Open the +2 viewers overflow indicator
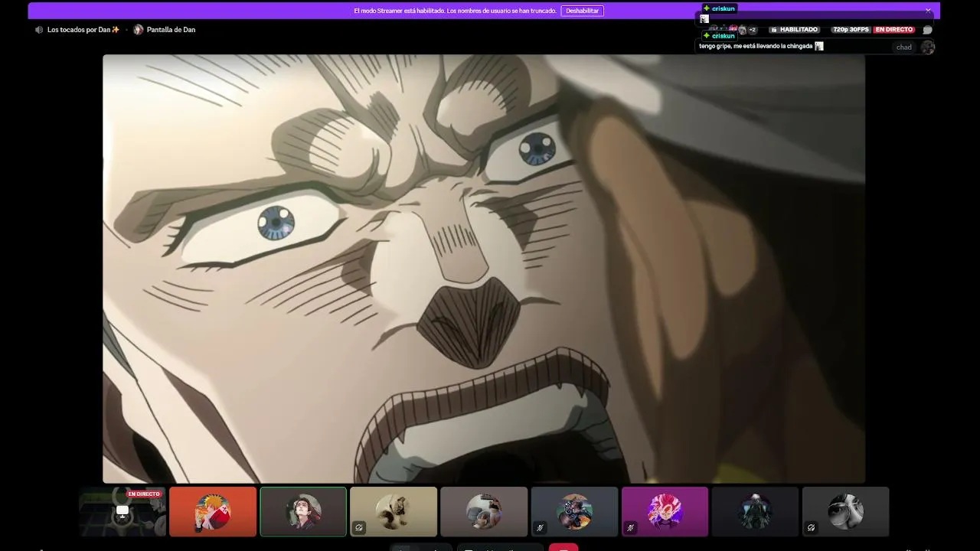980x551 pixels. click(x=752, y=30)
